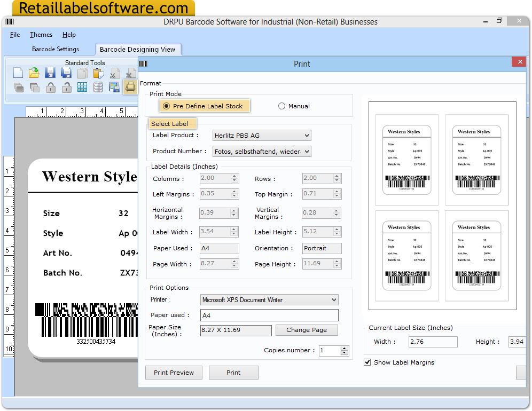The height and width of the screenshot is (411, 532).
Task: Click the Label Height spinner arrows
Action: click(337, 232)
